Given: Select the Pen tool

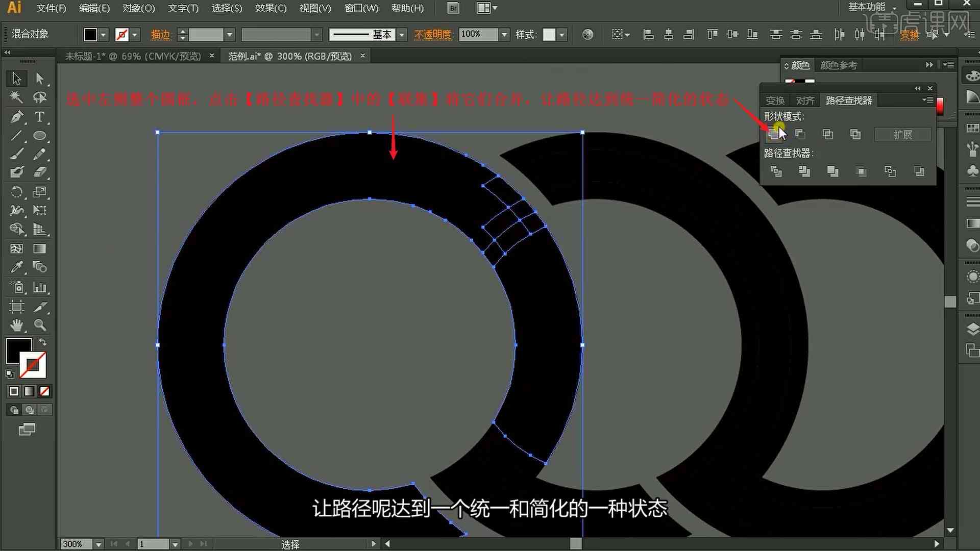Looking at the screenshot, I should (16, 117).
